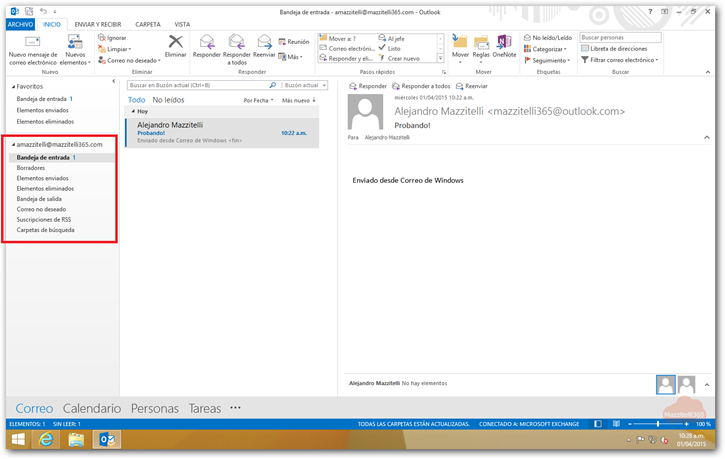Toggle No leído/Leído for the message
This screenshot has height=459, width=725.
pos(548,37)
